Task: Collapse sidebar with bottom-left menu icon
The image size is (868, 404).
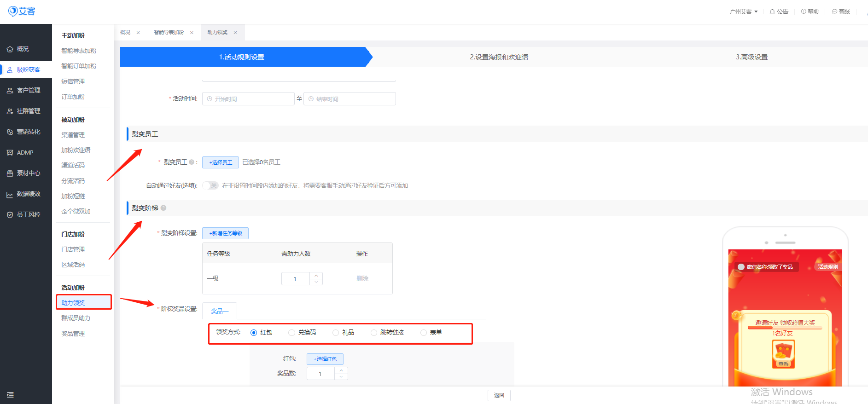Action: point(10,395)
